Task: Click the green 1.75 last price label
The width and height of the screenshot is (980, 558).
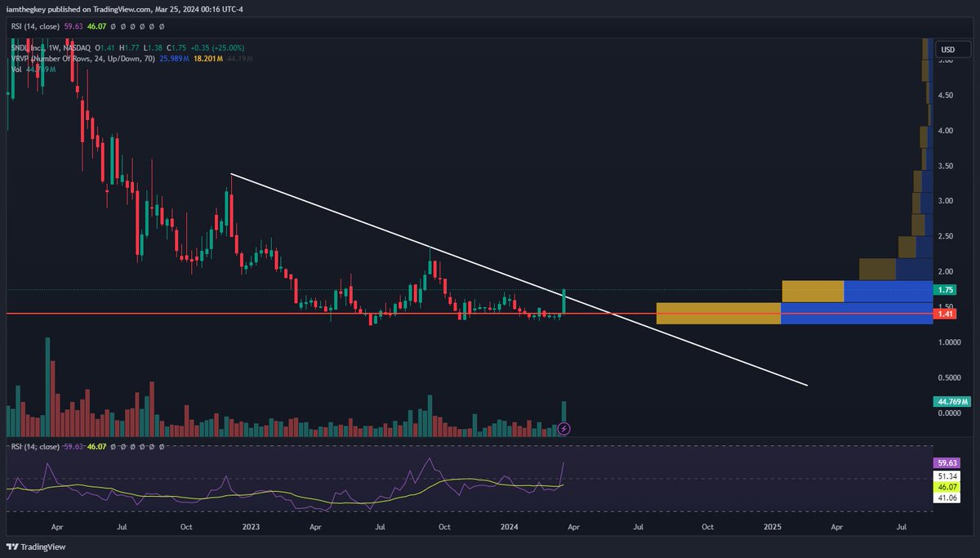Action: (947, 290)
